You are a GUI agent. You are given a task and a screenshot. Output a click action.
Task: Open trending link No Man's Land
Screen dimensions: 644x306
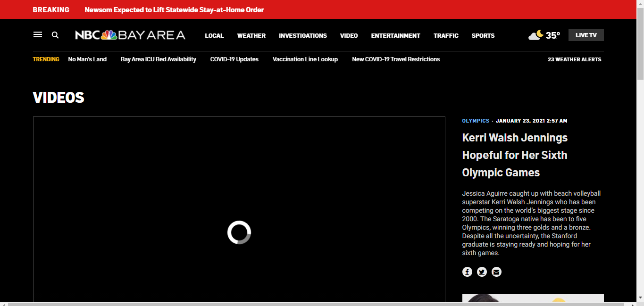[x=87, y=59]
